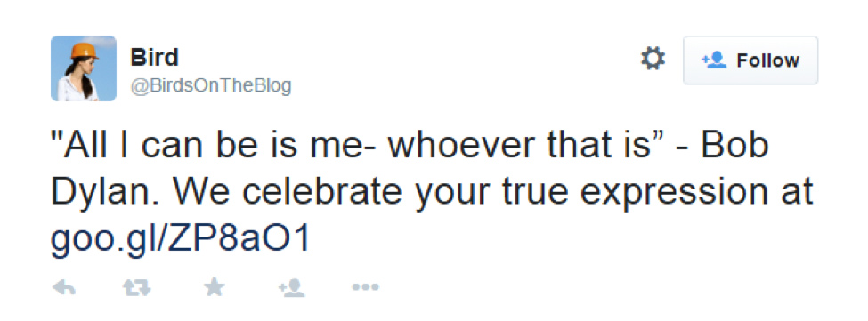Open the gear settings dropdown
868x321 pixels.
tap(653, 58)
